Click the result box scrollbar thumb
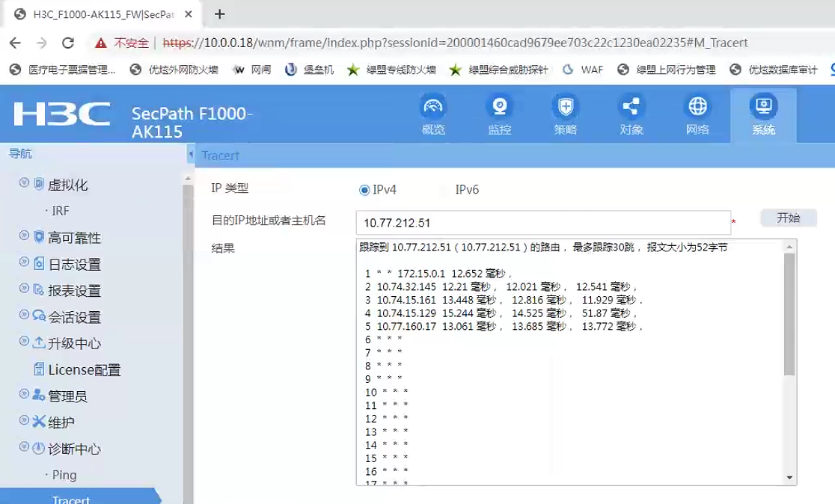Image resolution: width=835 pixels, height=504 pixels. pyautogui.click(x=790, y=314)
